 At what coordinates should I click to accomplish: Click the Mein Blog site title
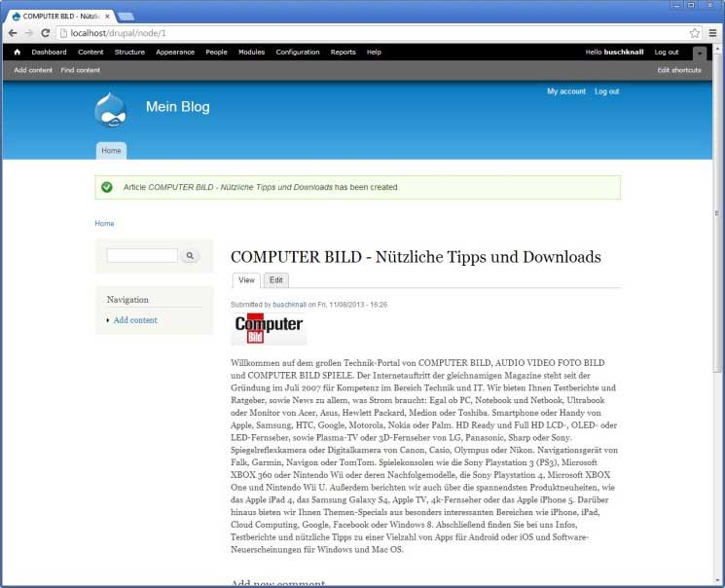coord(177,107)
